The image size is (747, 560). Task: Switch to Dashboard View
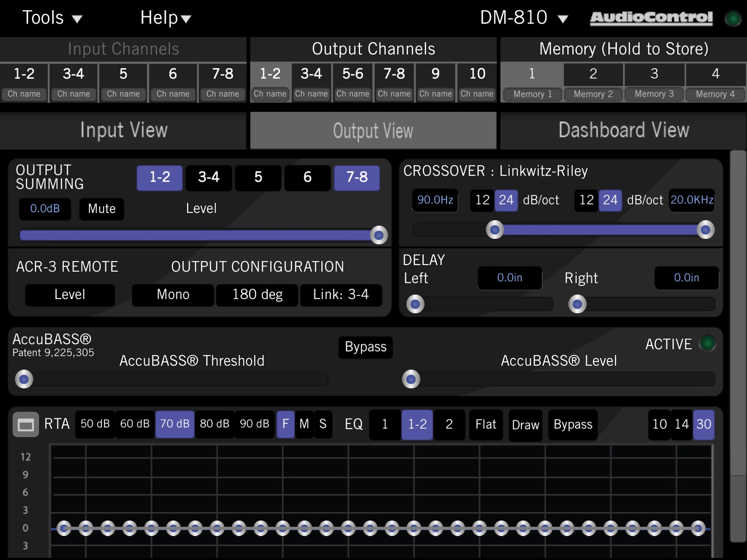(x=623, y=130)
